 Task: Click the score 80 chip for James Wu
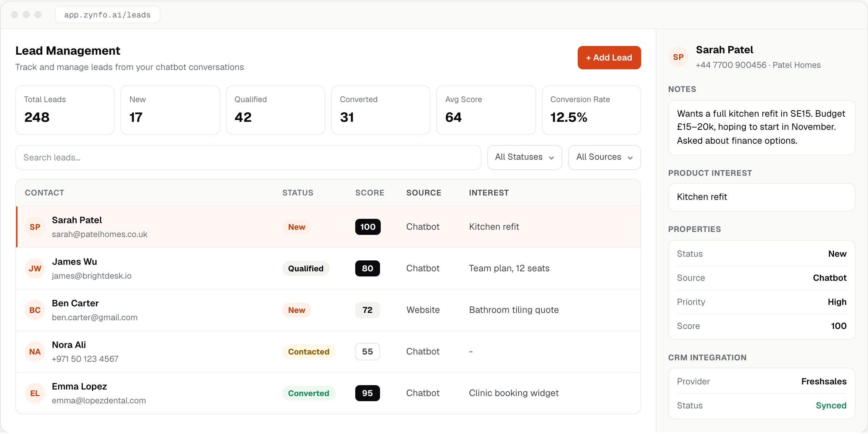pyautogui.click(x=368, y=268)
